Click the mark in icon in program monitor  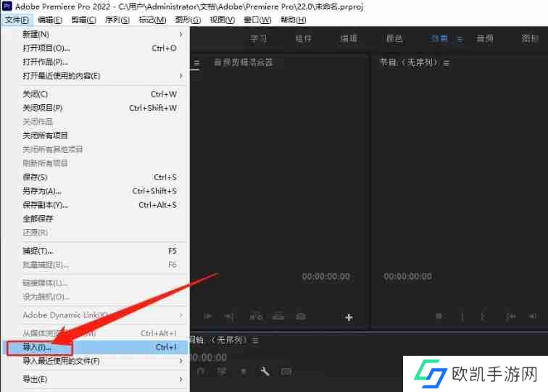point(462,316)
